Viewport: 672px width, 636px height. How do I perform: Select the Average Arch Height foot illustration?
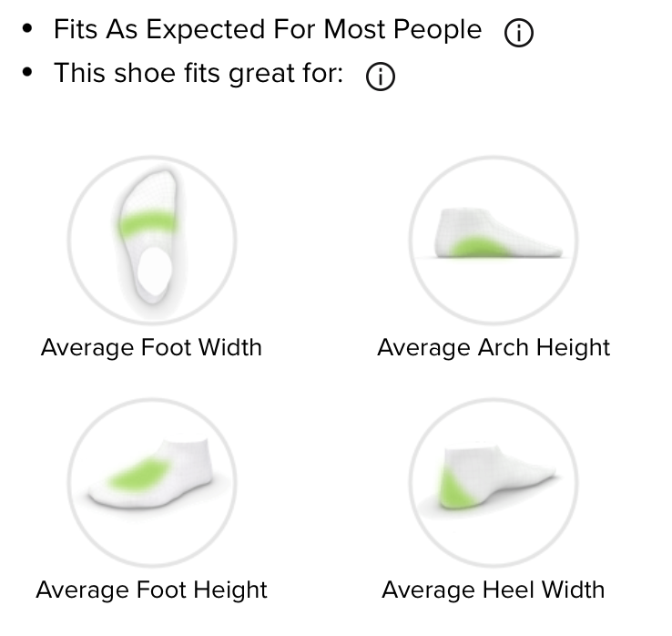494,241
